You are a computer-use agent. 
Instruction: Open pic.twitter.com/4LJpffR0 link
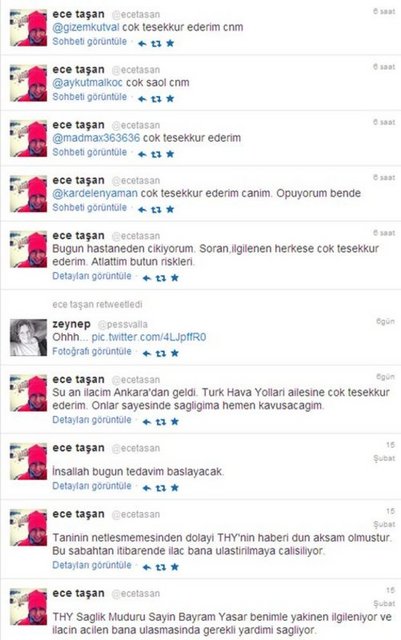149,337
